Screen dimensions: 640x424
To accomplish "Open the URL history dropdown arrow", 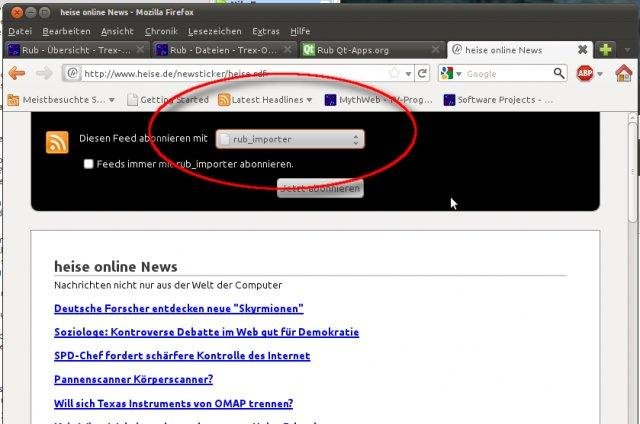I will coord(408,74).
